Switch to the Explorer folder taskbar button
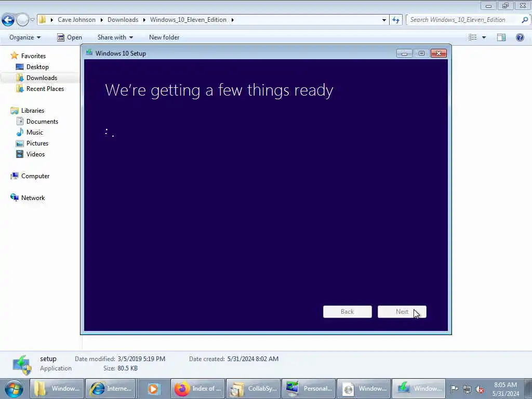The width and height of the screenshot is (532, 399). pos(57,389)
